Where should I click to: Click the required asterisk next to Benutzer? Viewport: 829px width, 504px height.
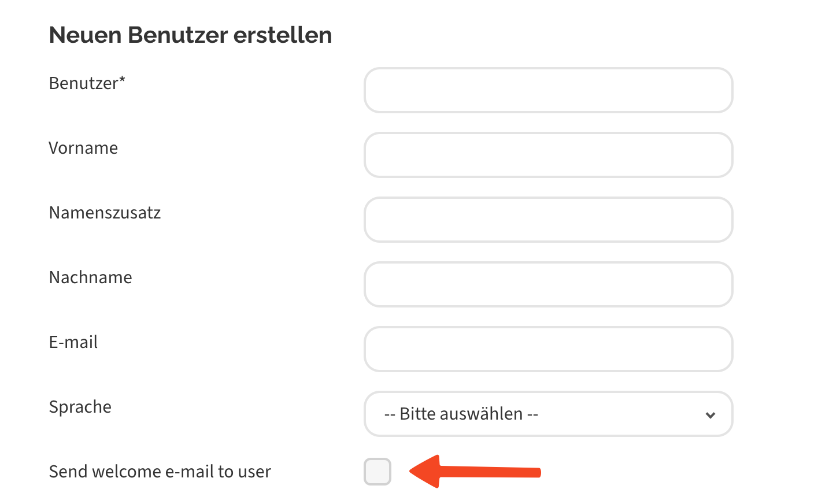point(122,80)
